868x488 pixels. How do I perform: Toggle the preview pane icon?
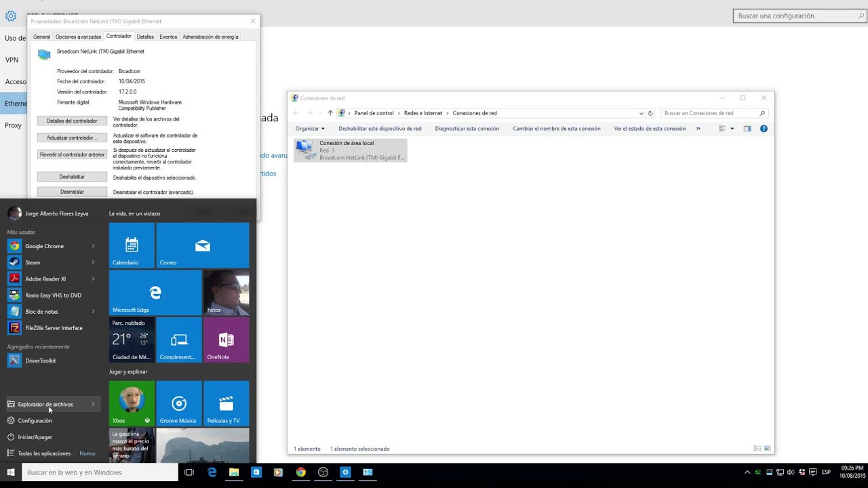pyautogui.click(x=747, y=129)
